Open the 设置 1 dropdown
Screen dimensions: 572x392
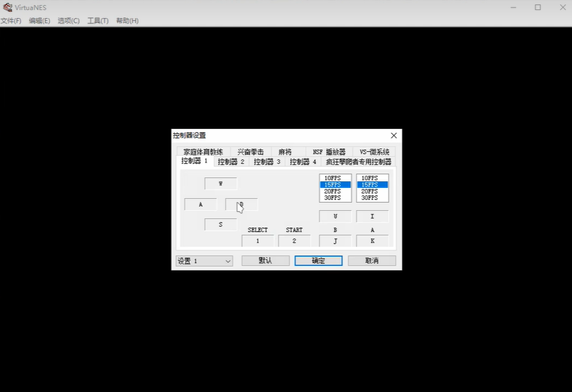[x=204, y=260]
